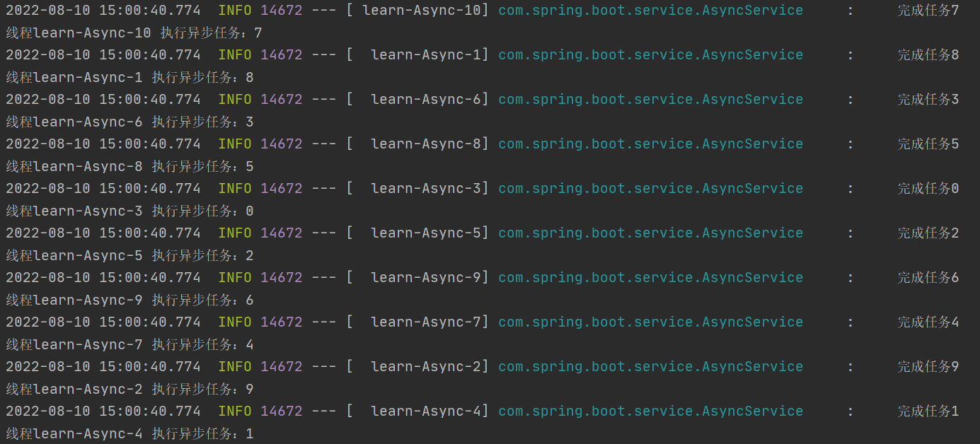Image resolution: width=980 pixels, height=444 pixels.
Task: Click the AsyncService link beside 完成任务5
Action: click(650, 144)
